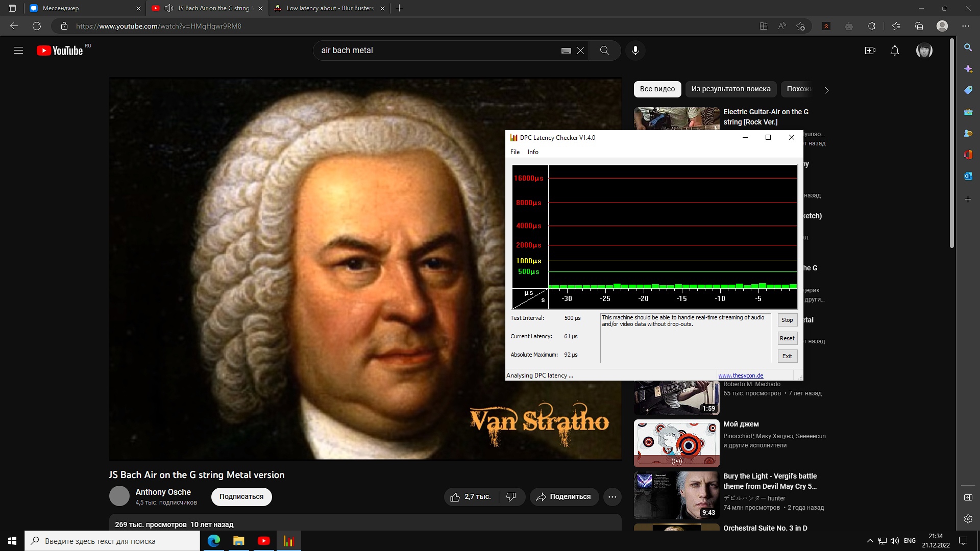Like the video with thumbs up
This screenshot has height=551, width=980.
pyautogui.click(x=455, y=496)
